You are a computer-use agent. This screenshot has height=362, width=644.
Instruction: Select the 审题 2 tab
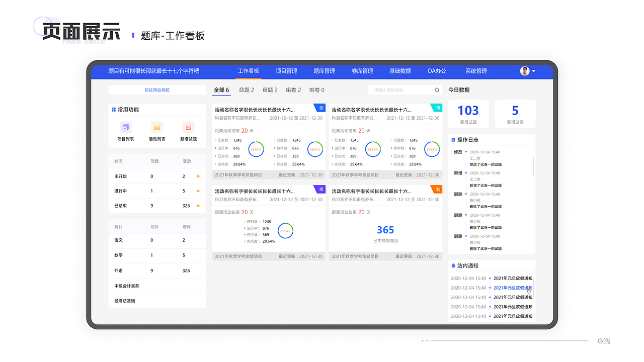[270, 90]
